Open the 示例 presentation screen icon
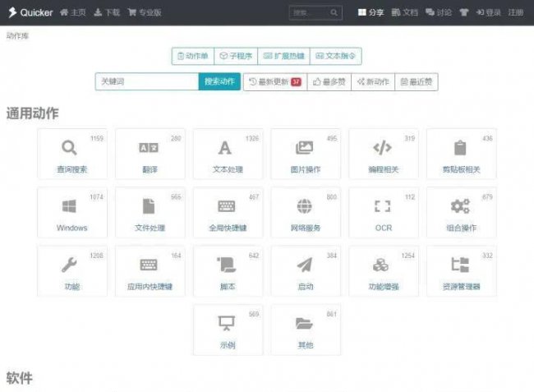The width and height of the screenshot is (534, 392). pyautogui.click(x=227, y=323)
